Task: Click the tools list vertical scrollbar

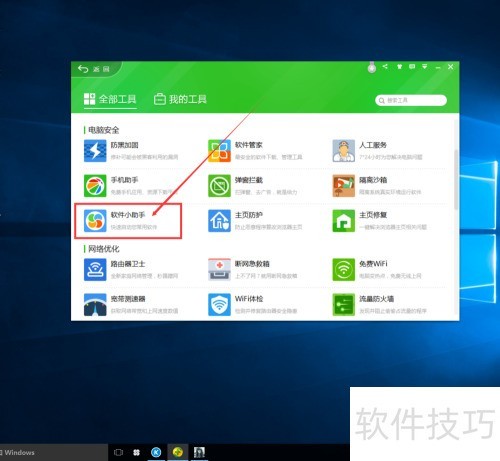Action: pyautogui.click(x=456, y=180)
